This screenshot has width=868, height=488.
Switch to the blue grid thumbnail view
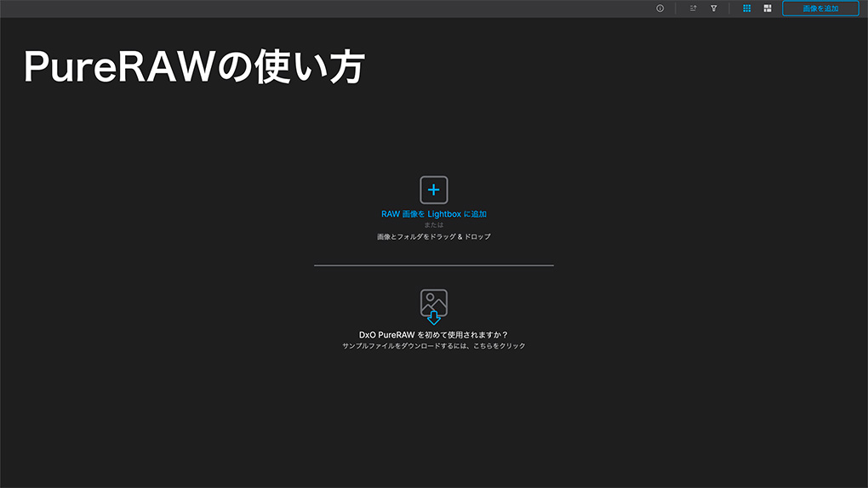(x=746, y=9)
